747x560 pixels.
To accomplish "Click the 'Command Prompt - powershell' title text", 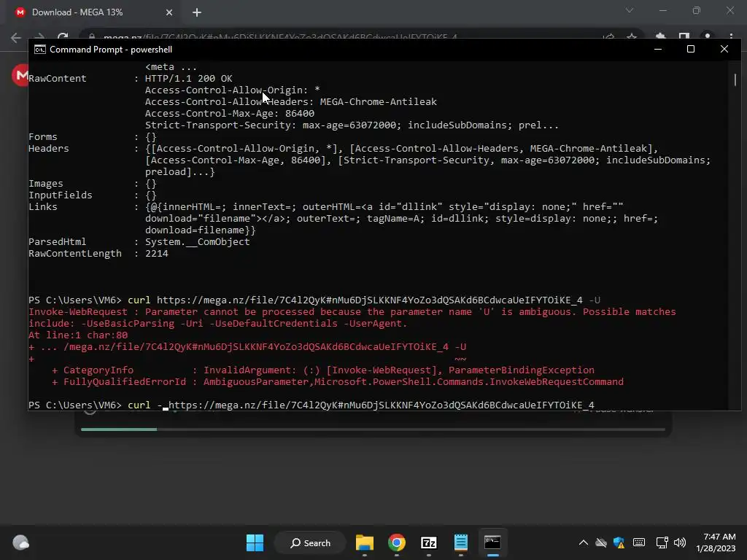I will pos(111,50).
